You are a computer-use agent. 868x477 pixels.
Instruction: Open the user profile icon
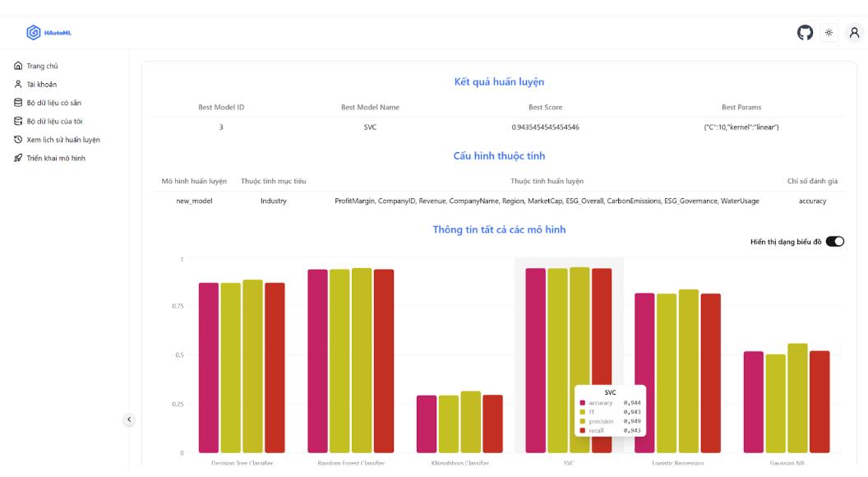click(x=854, y=33)
